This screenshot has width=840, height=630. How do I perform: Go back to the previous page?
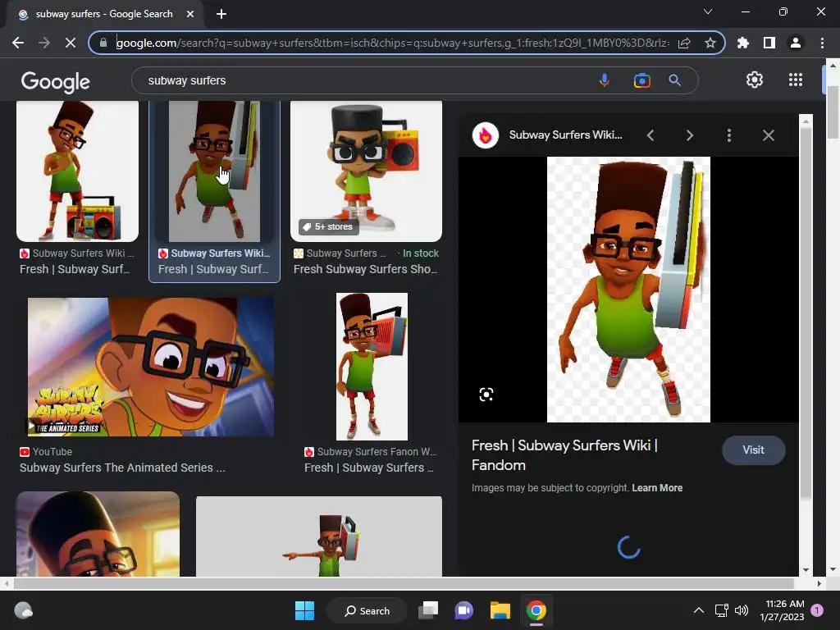click(x=18, y=43)
